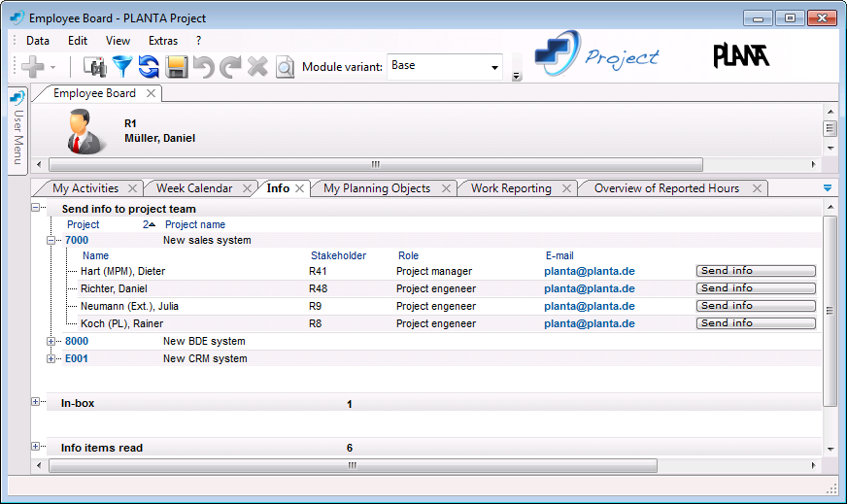Collapse the Send info to project team section
The height and width of the screenshot is (504, 847).
pyautogui.click(x=36, y=208)
